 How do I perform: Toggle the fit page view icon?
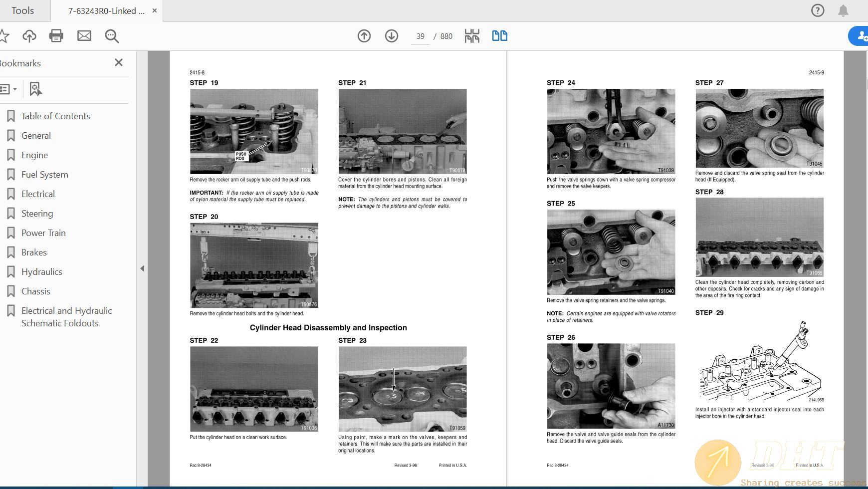(x=472, y=36)
